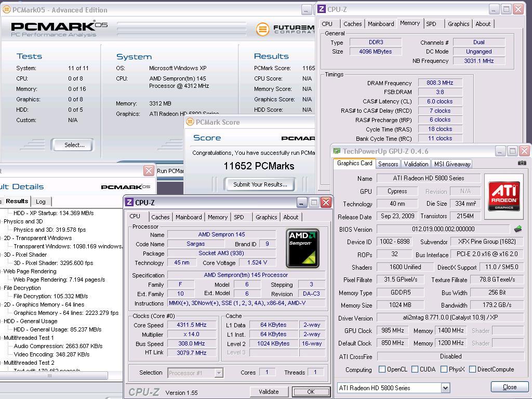532x399 pixels.
Task: Open the Validation tab in GPU-Z
Action: [416, 164]
